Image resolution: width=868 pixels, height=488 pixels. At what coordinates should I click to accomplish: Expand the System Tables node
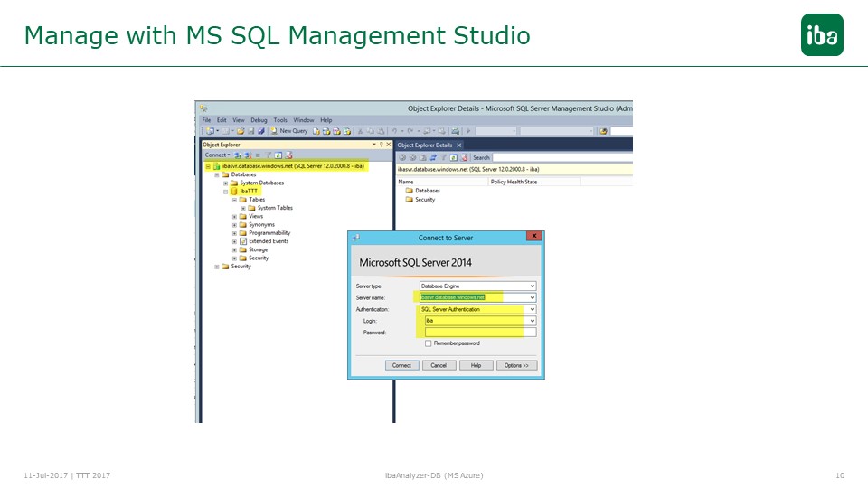(x=243, y=208)
